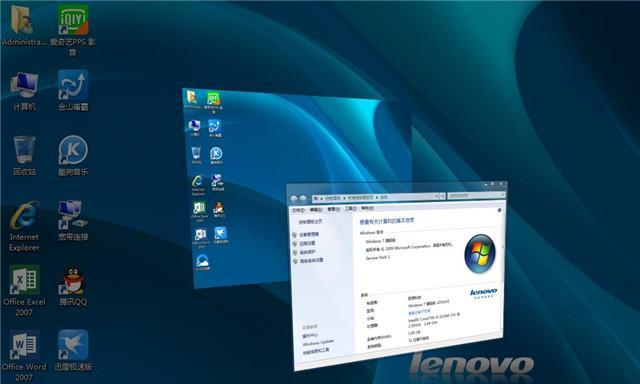Open the Windows Update link in System window
The height and width of the screenshot is (384, 640).
(x=318, y=342)
